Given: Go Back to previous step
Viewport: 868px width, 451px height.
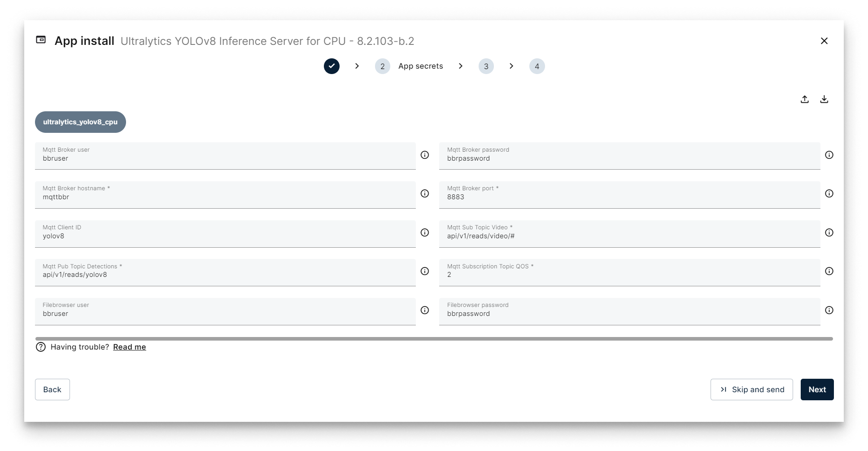Looking at the screenshot, I should [52, 390].
